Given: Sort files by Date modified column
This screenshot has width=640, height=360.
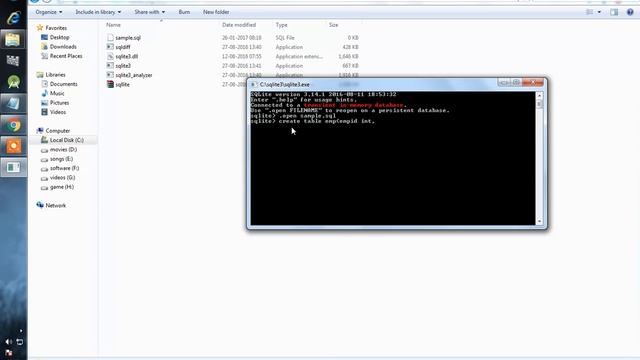Looking at the screenshot, I should click(x=239, y=25).
